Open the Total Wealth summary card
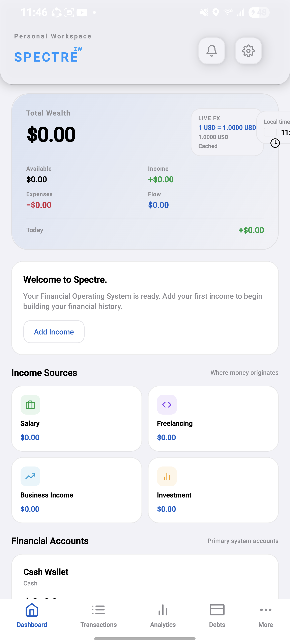Viewport: 290px width, 644px height. click(145, 172)
